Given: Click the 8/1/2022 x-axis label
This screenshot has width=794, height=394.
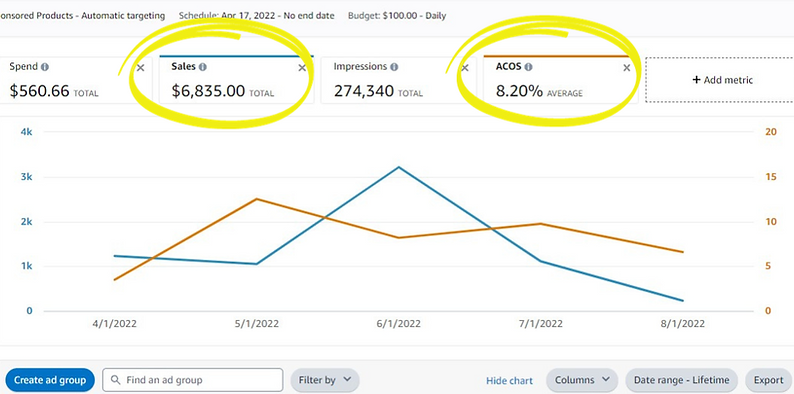Looking at the screenshot, I should point(683,324).
